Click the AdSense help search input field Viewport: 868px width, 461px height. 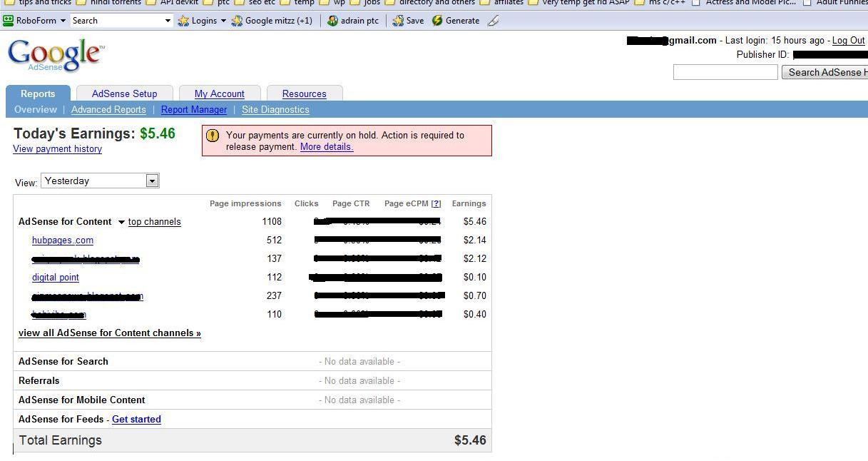click(x=725, y=72)
